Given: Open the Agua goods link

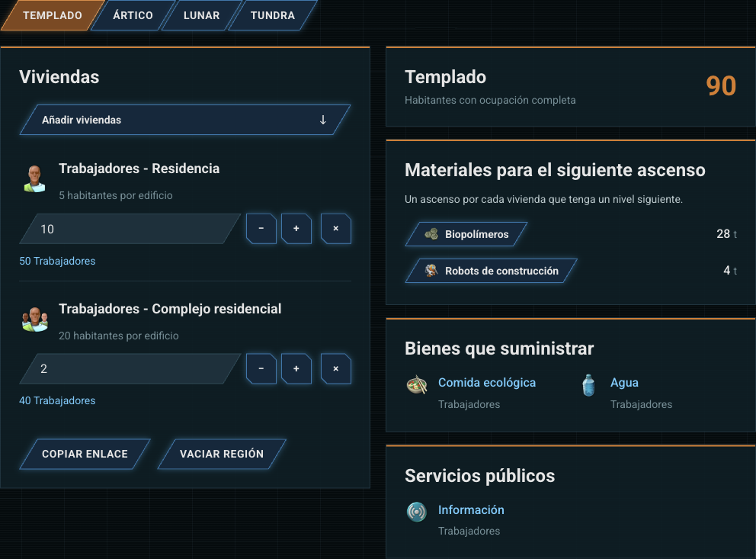Looking at the screenshot, I should tap(624, 383).
